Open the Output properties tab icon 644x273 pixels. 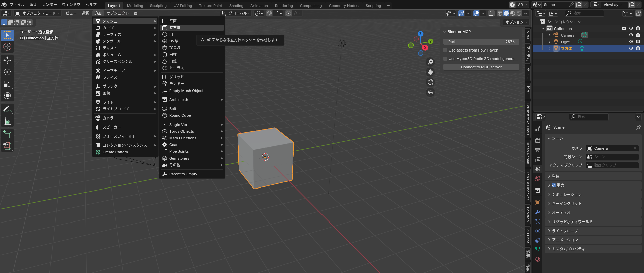coord(538,150)
